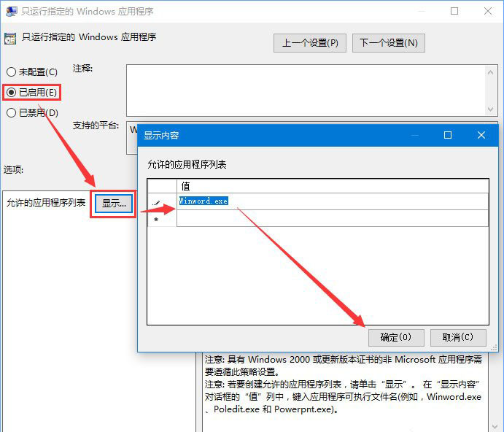The width and height of the screenshot is (504, 432).
Task: Close the policy settings window
Action: 488,11
